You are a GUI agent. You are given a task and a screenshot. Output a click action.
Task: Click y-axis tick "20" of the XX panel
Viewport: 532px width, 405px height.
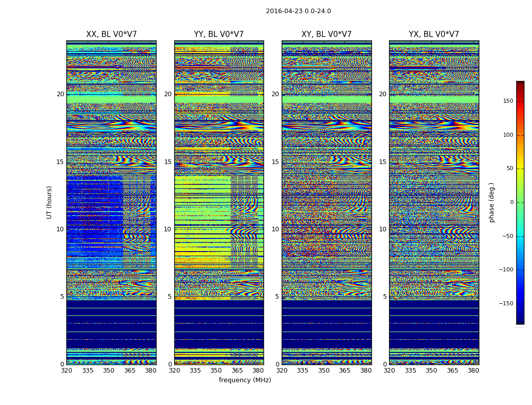point(60,94)
